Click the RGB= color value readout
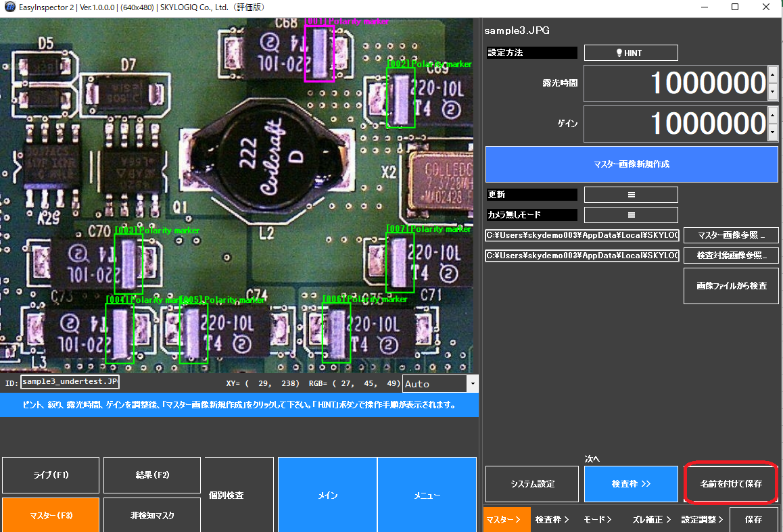783x532 pixels. pyautogui.click(x=354, y=383)
